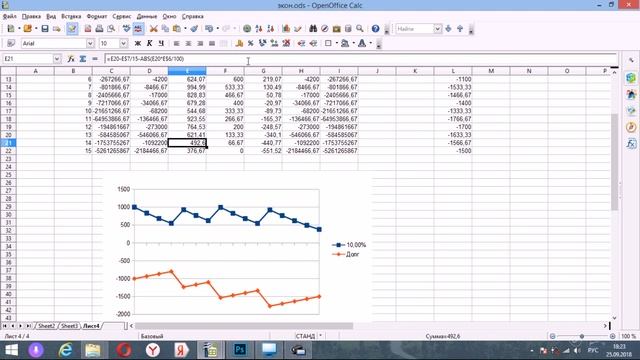Apply Percent number format icon
Image resolution: width=640 pixels, height=360 pixels.
251,43
